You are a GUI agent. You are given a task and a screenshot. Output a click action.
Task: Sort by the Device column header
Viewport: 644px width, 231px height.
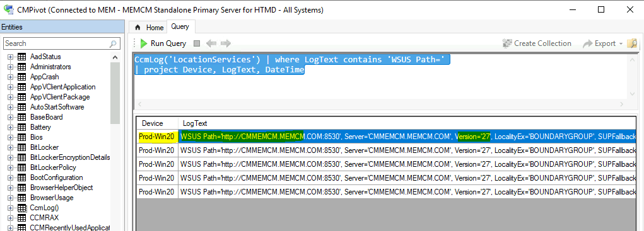click(x=157, y=123)
